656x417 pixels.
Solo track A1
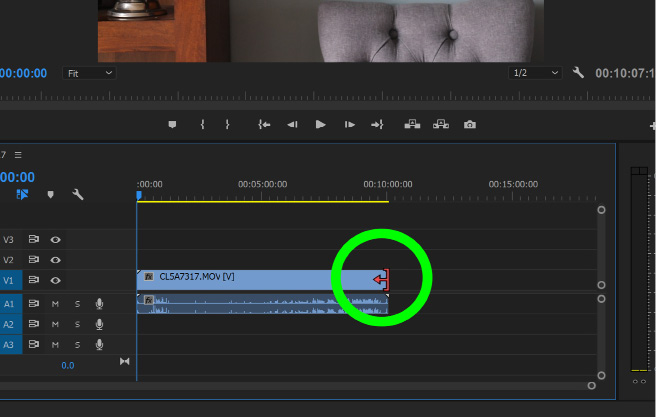(77, 304)
